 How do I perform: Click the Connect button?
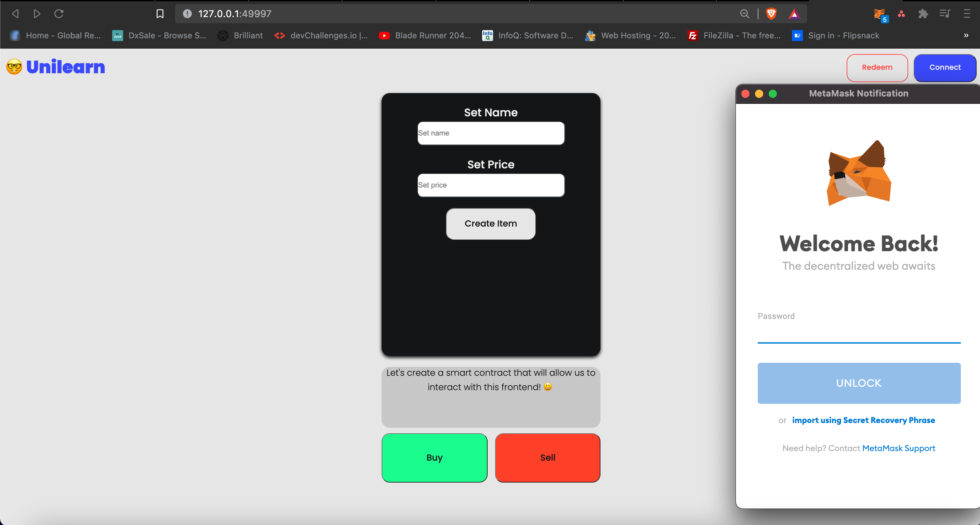(x=945, y=67)
